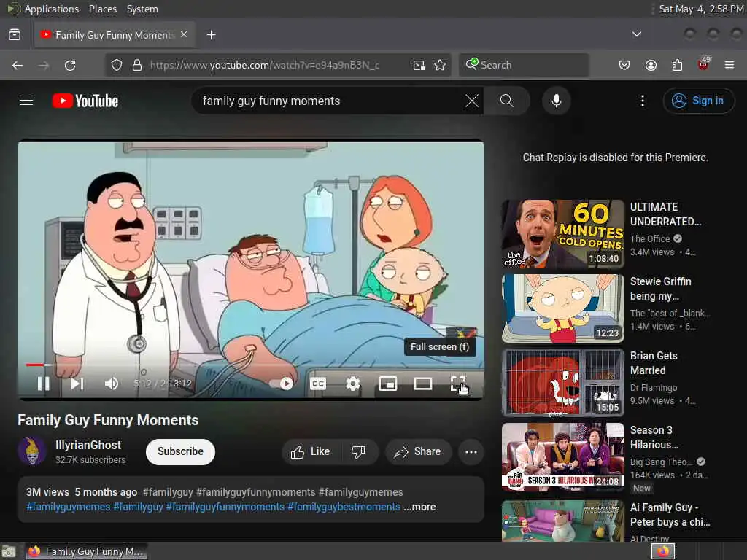Click the blue #familyguymemes hashtag
Screen dimensions: 747x560
tap(69, 507)
